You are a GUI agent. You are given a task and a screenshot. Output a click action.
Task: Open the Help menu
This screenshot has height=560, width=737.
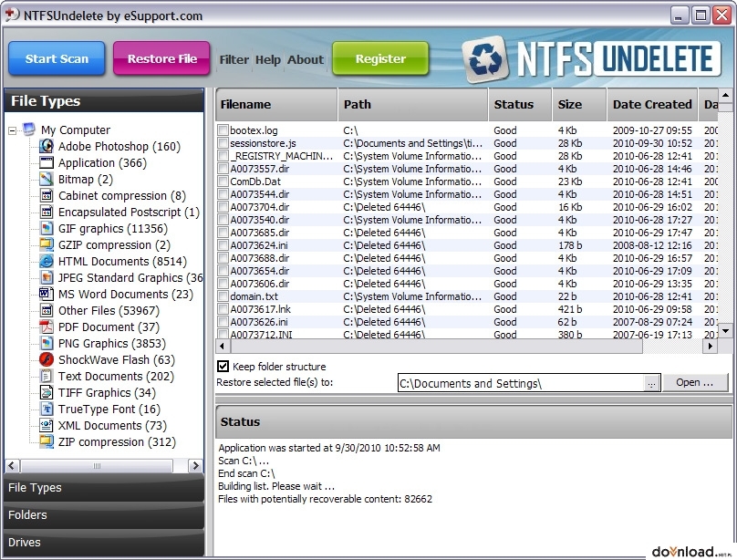tap(268, 59)
